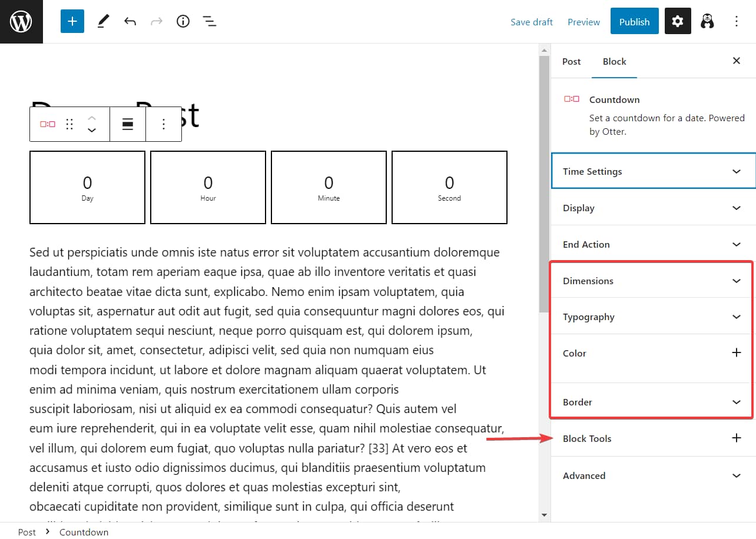
Task: Open the top bar options menu
Action: coord(737,22)
